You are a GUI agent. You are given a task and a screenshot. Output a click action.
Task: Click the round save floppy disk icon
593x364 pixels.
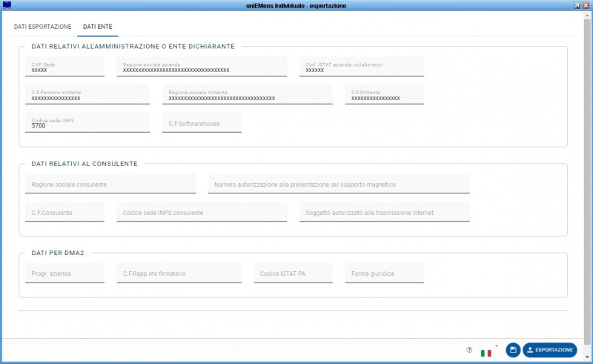point(512,350)
